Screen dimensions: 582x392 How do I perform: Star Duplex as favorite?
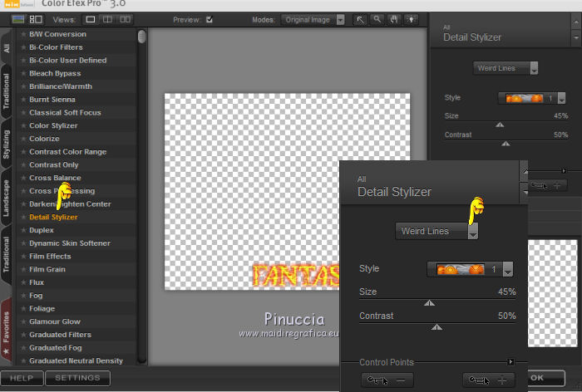(23, 230)
